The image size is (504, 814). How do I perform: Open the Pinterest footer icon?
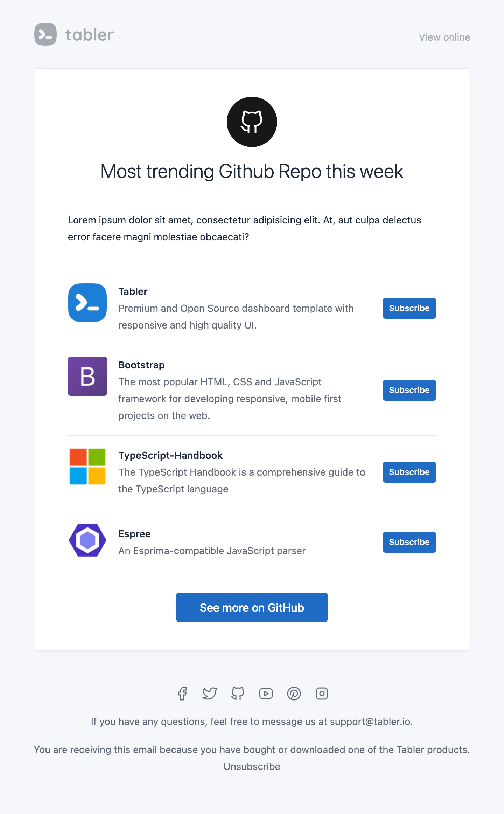pos(294,694)
